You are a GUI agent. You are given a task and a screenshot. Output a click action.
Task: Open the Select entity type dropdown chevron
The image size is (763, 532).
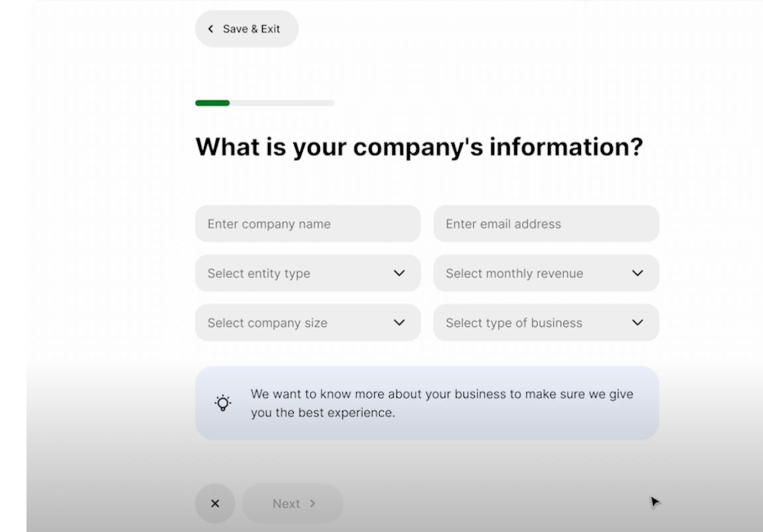(399, 273)
